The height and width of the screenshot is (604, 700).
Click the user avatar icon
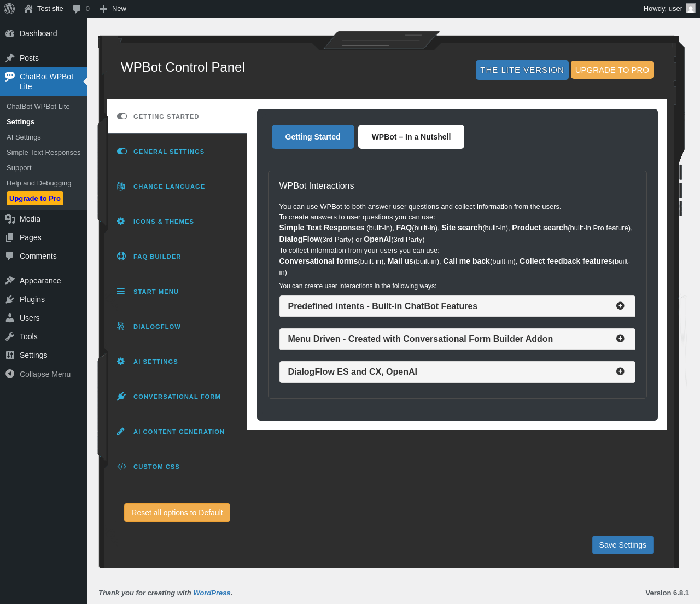coord(691,9)
